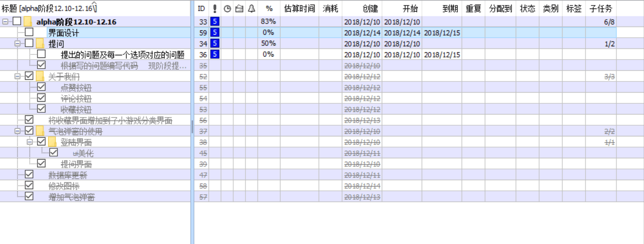Screen dimensions: 644x244
Task: Uncheck the 数据库更新 task checkbox
Action: 29,175
